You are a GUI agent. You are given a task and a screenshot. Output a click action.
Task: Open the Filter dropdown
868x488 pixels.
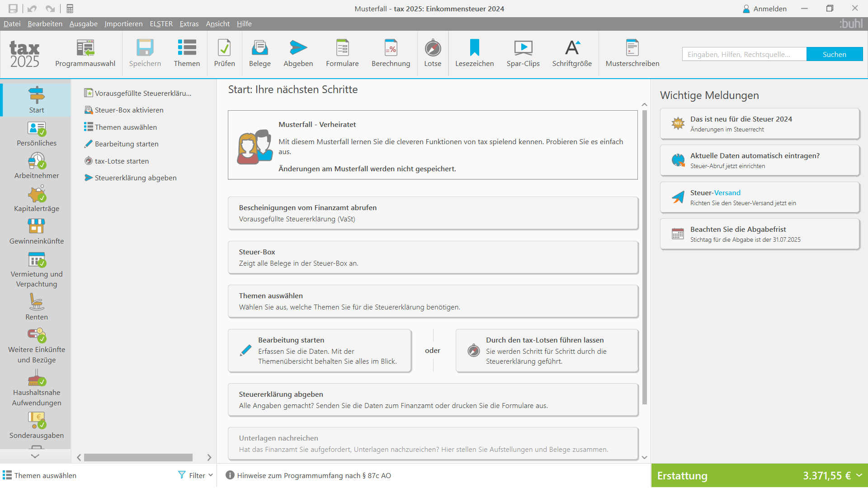click(195, 475)
